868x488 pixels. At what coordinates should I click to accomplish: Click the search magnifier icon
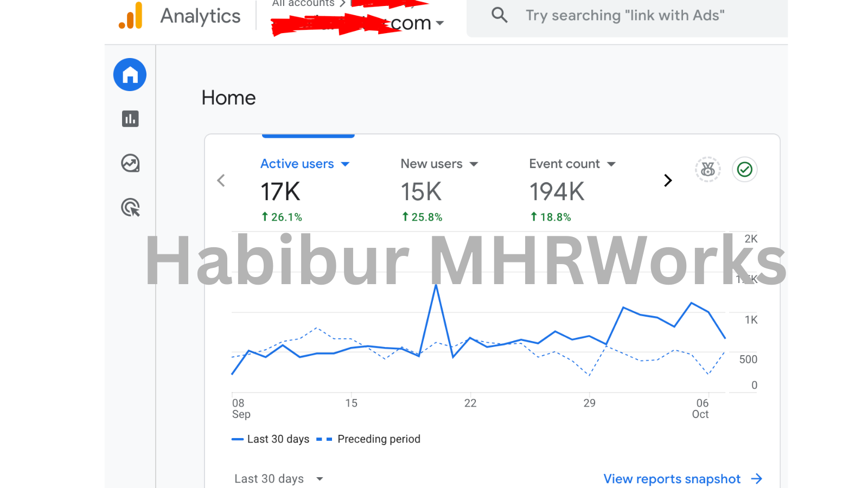(499, 15)
